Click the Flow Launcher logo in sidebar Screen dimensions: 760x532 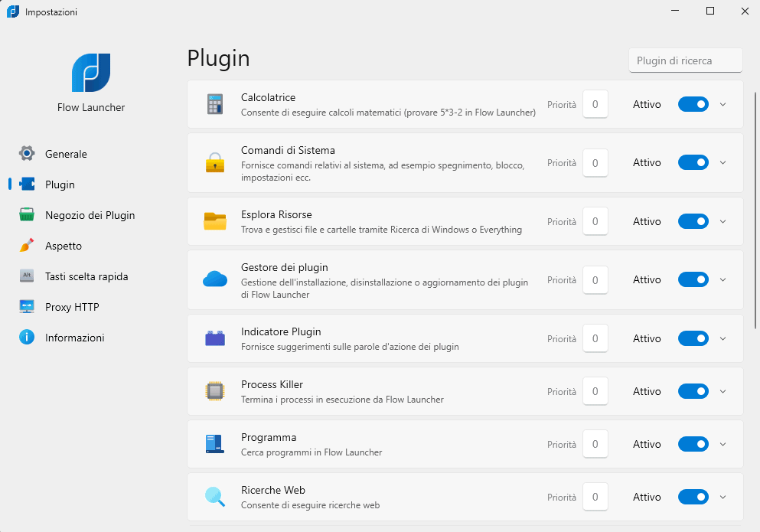[x=91, y=73]
